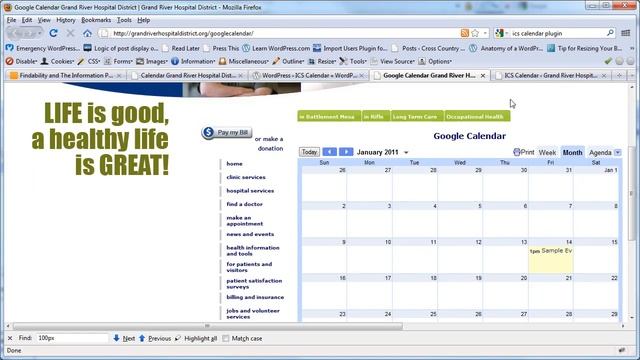Click the stop loading X icon

70,33
